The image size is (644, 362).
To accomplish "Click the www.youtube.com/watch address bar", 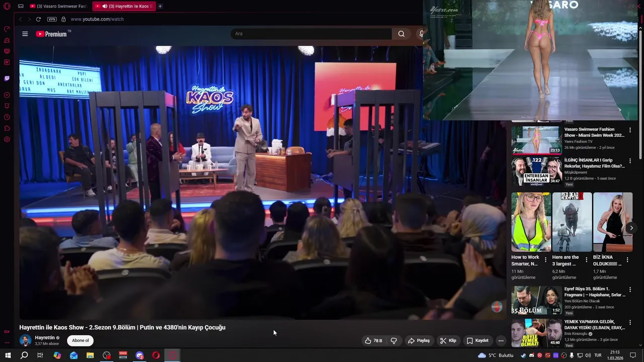I will (x=97, y=19).
